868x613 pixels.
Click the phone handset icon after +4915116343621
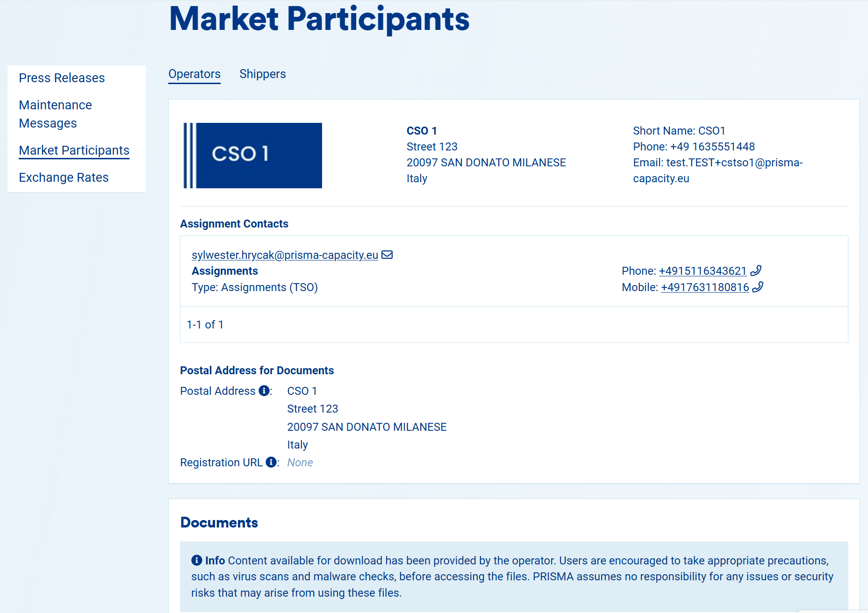tap(756, 271)
